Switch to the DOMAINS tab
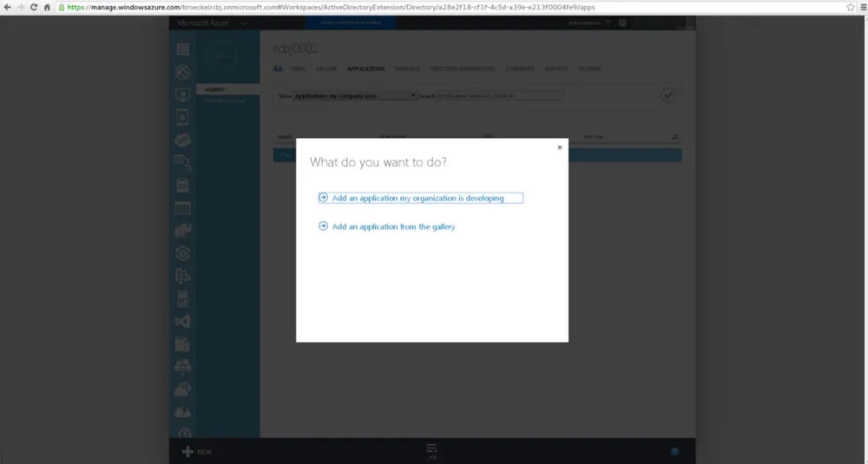 click(x=407, y=69)
